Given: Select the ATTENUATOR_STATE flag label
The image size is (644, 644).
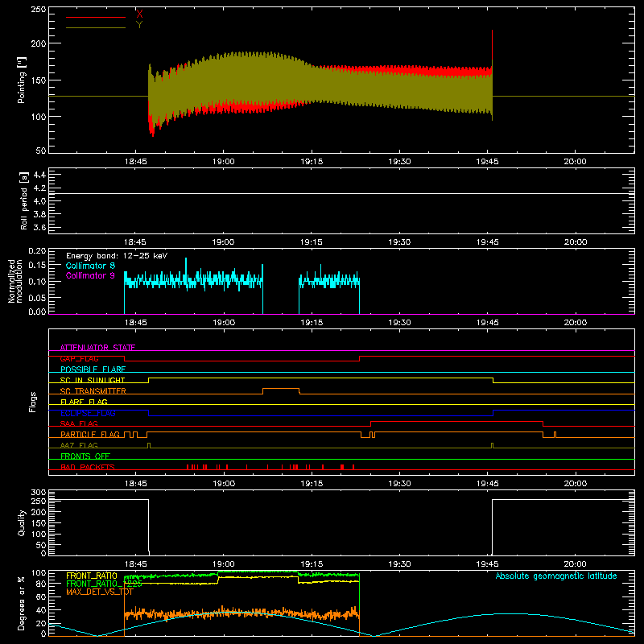Looking at the screenshot, I should pyautogui.click(x=97, y=348).
